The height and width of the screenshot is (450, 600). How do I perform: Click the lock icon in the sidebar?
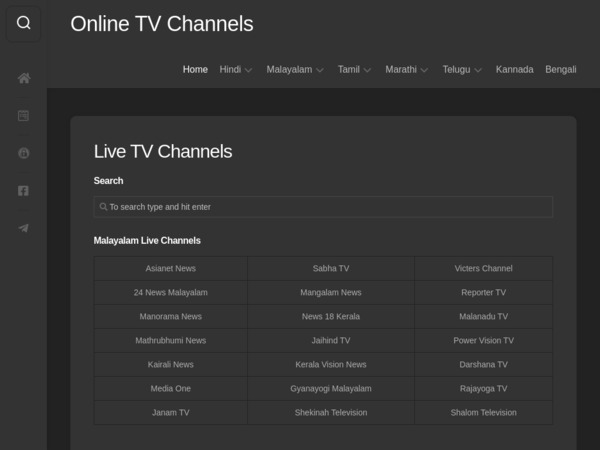coord(23,153)
